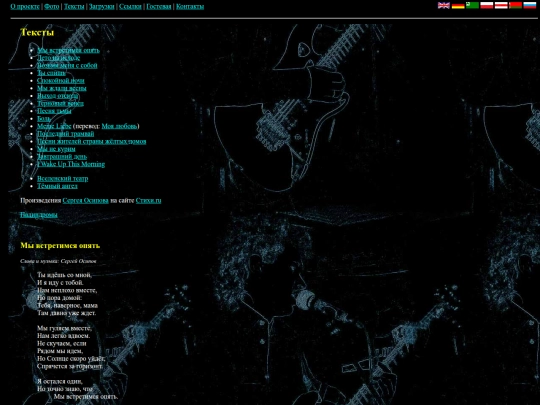Visit the 'Гостевая' guestbook page
This screenshot has width=540, height=405.
[159, 6]
